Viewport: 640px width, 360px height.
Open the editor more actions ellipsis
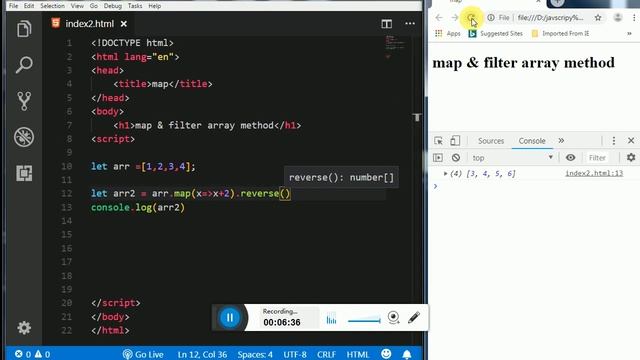410,24
